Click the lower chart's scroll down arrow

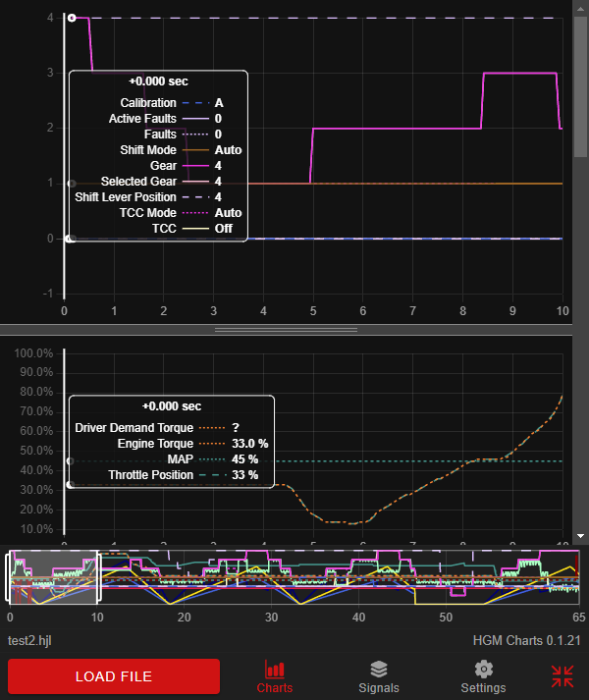pyautogui.click(x=580, y=535)
